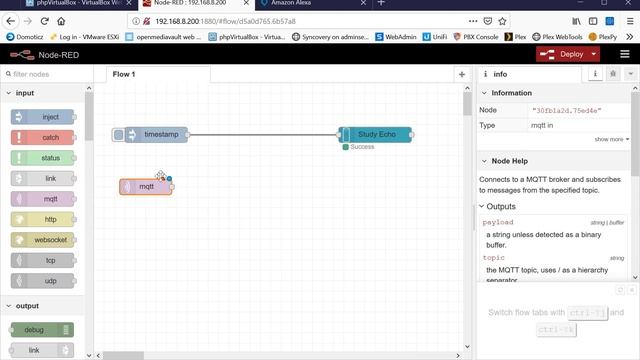Select the Study Echo node on canvas
The height and width of the screenshot is (360, 640).
[x=375, y=134]
